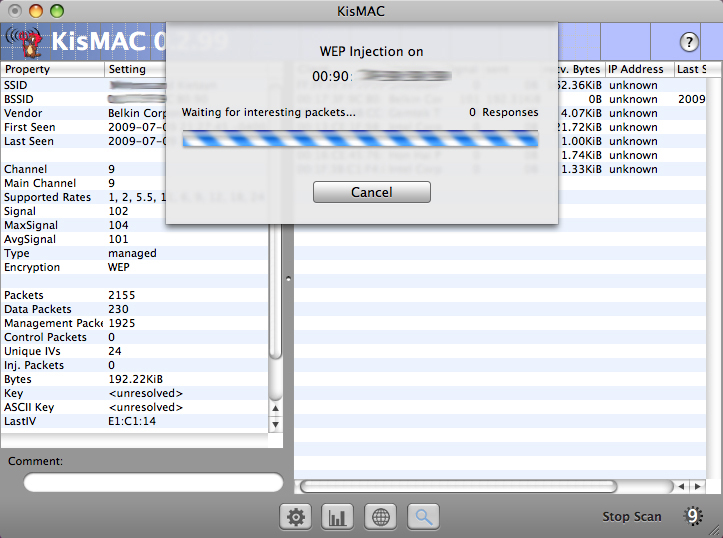Viewport: 723px width, 538px height.
Task: Click the IP Address column header
Action: tap(639, 69)
